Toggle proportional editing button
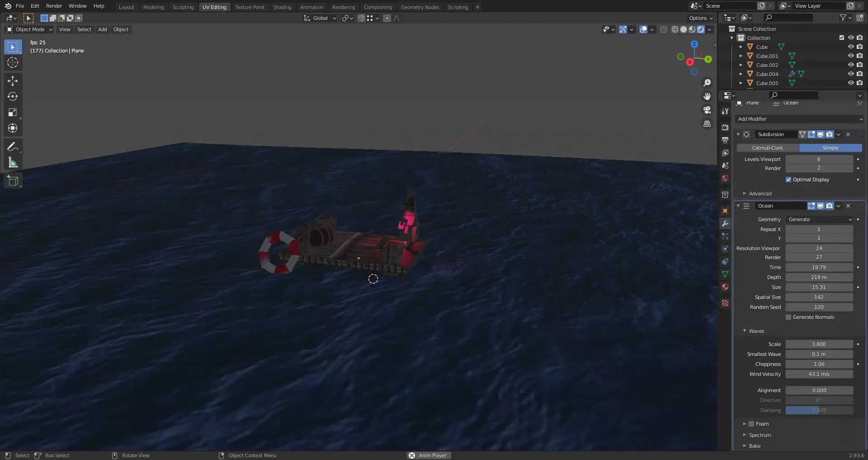The width and height of the screenshot is (868, 460). point(387,18)
